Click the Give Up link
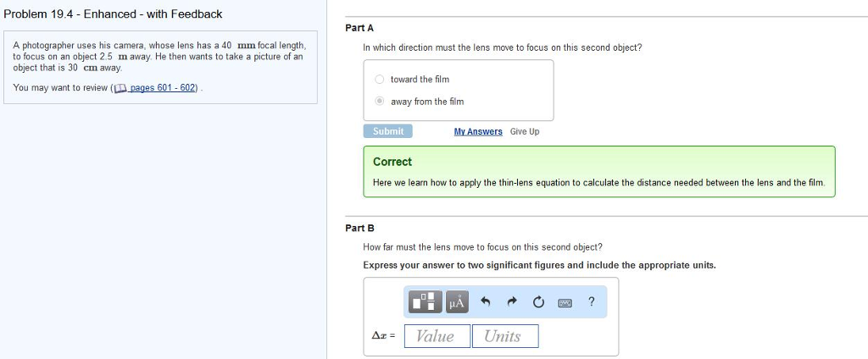868x359 pixels. [525, 131]
